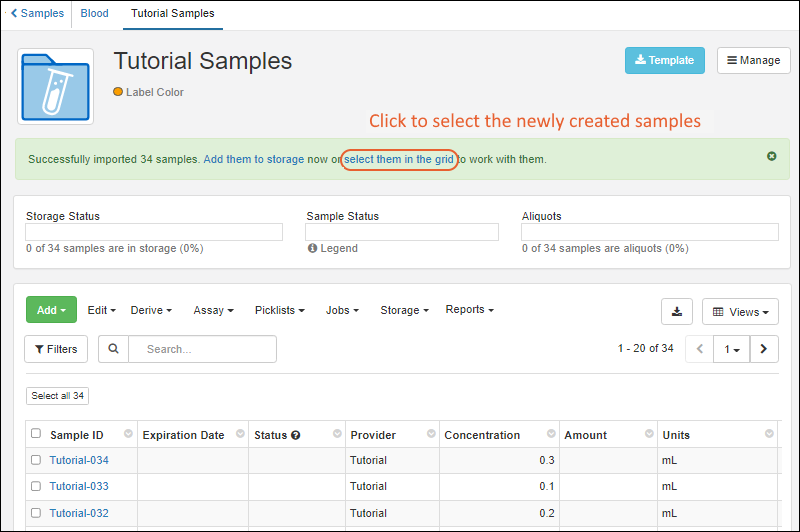
Task: Check the Tutorial-034 row checkbox
Action: [x=36, y=460]
